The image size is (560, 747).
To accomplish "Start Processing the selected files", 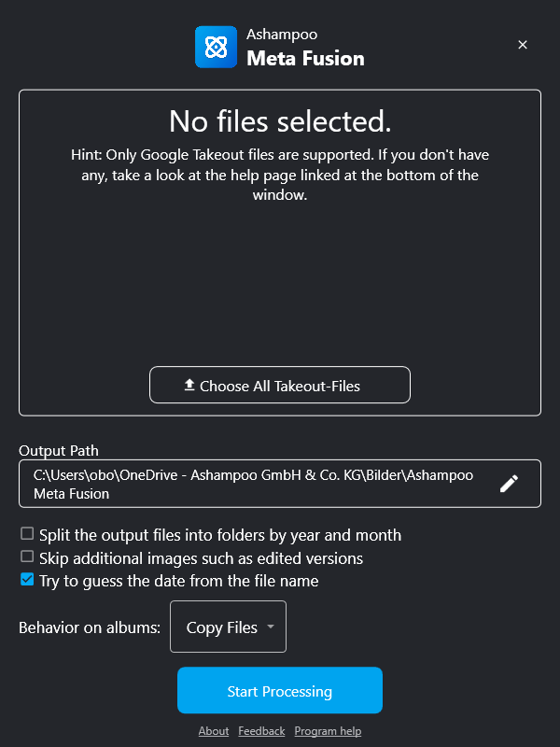I will point(280,691).
